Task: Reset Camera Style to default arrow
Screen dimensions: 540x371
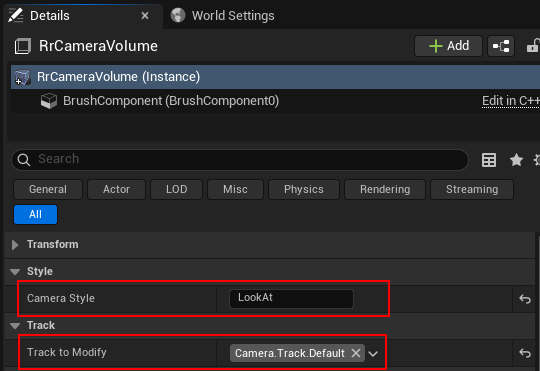Action: (525, 299)
